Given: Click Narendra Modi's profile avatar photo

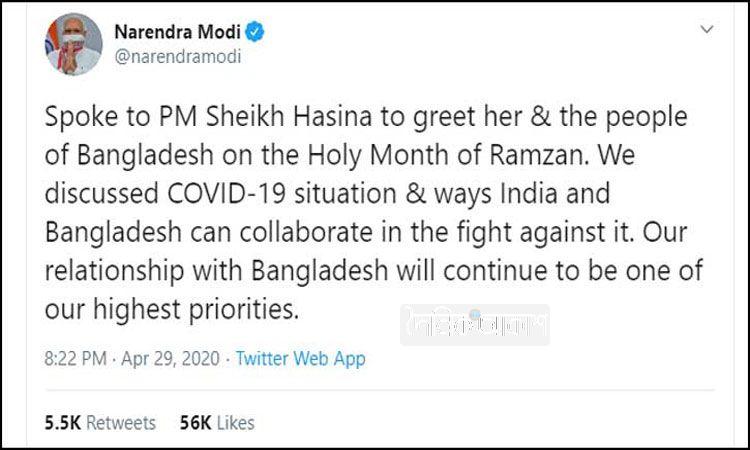Looking at the screenshot, I should pyautogui.click(x=73, y=44).
